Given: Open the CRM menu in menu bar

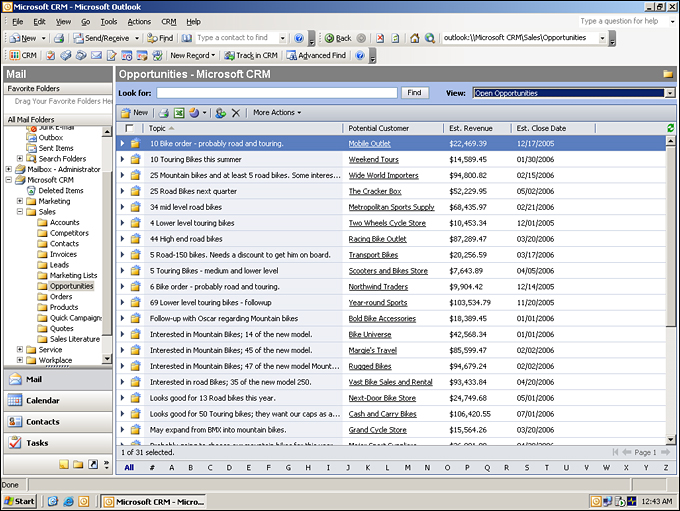Looking at the screenshot, I should pyautogui.click(x=168, y=21).
